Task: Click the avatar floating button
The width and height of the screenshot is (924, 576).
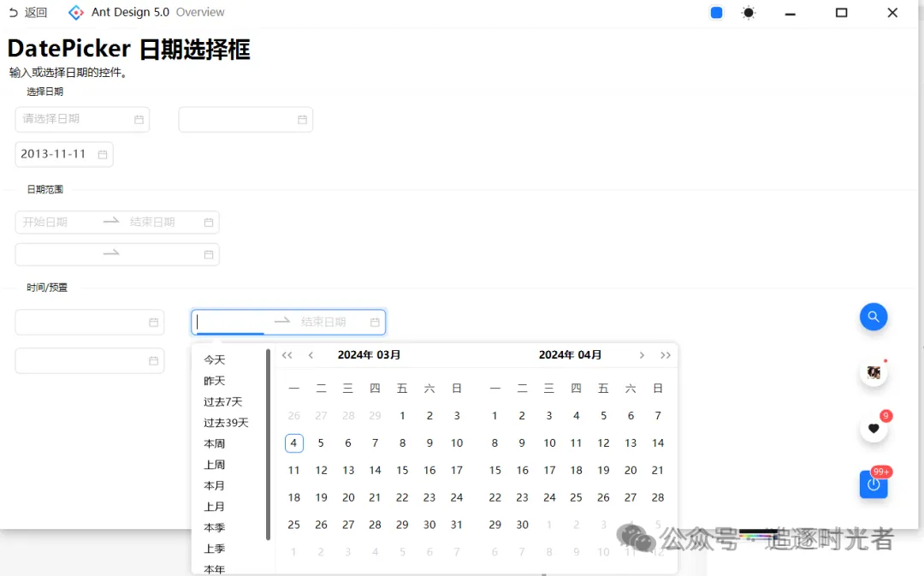Action: [x=873, y=372]
